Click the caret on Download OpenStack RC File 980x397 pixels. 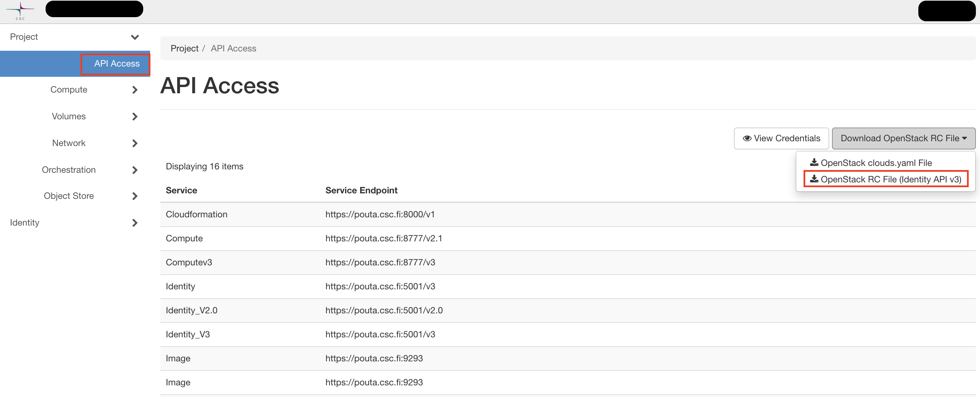(x=965, y=138)
